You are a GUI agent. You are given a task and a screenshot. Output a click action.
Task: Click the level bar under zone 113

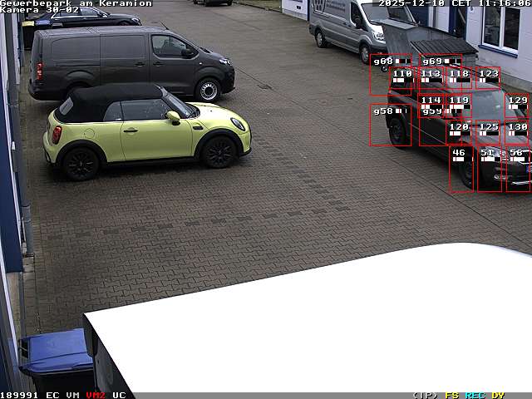[x=430, y=81]
